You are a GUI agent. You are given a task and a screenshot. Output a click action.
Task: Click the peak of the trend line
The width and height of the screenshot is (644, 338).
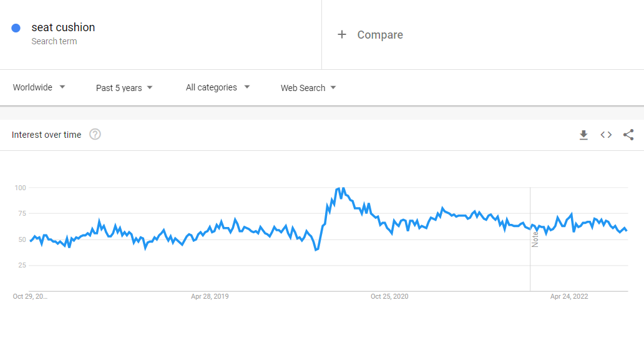pyautogui.click(x=343, y=188)
